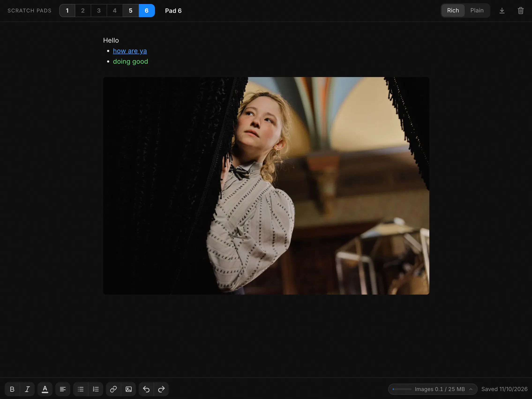The height and width of the screenshot is (399, 532).
Task: Select the embedded photo in the pad
Action: click(266, 186)
